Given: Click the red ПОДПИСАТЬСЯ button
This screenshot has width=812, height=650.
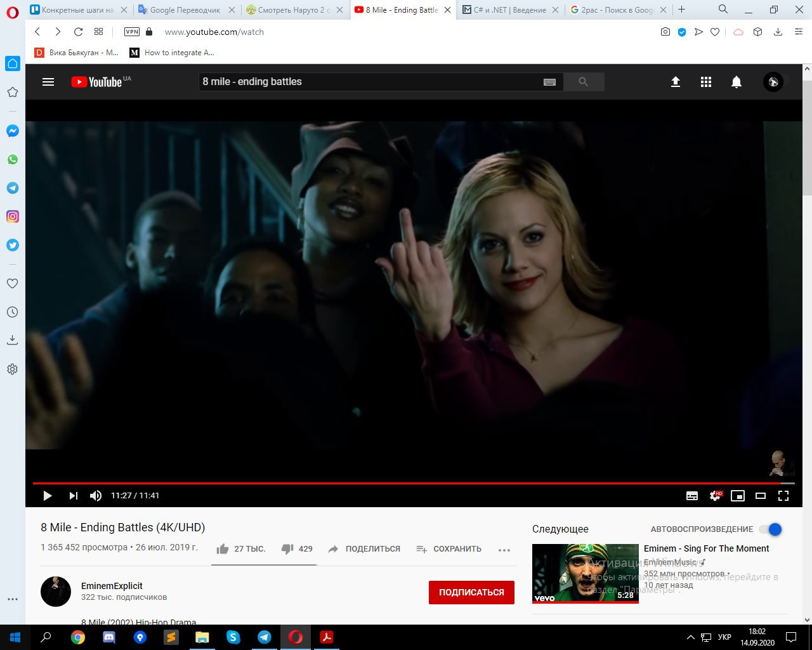Looking at the screenshot, I should pos(471,592).
